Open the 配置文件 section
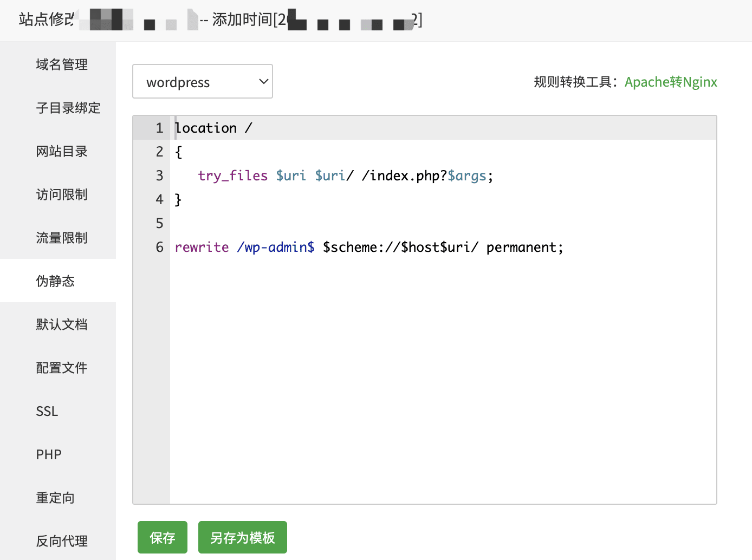The height and width of the screenshot is (560, 752). click(x=61, y=368)
